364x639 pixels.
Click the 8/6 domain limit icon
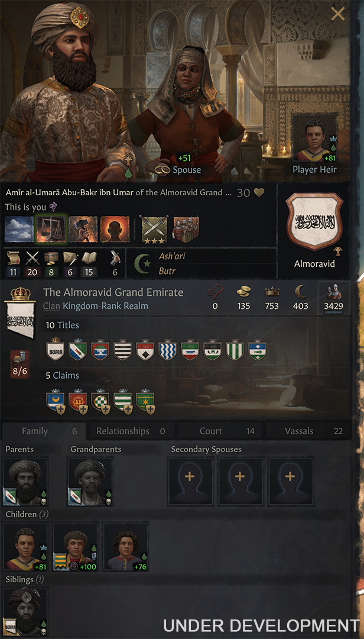(x=19, y=363)
